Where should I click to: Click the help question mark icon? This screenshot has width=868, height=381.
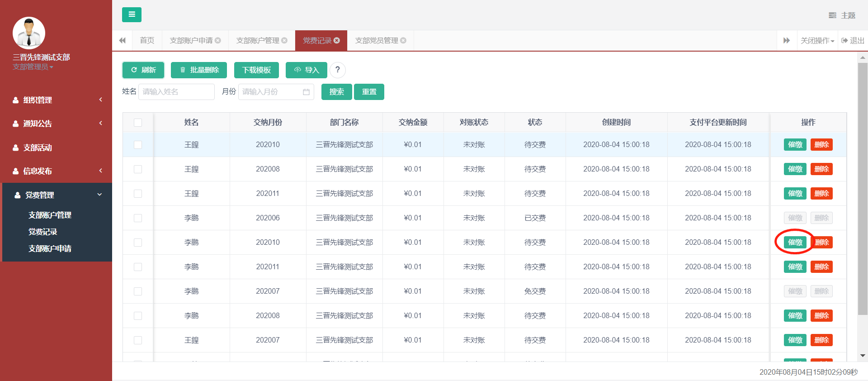(x=337, y=70)
